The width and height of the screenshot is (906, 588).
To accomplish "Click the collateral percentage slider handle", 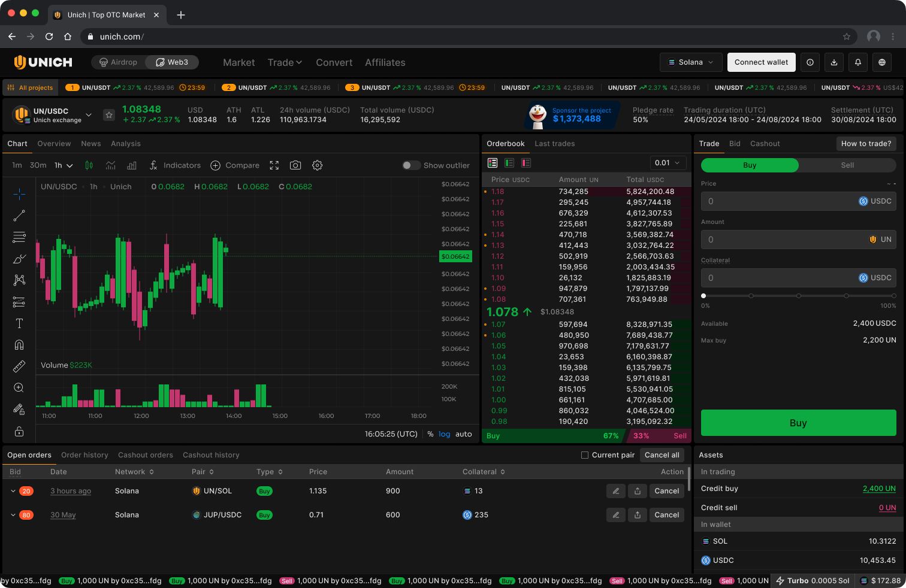I will (703, 296).
